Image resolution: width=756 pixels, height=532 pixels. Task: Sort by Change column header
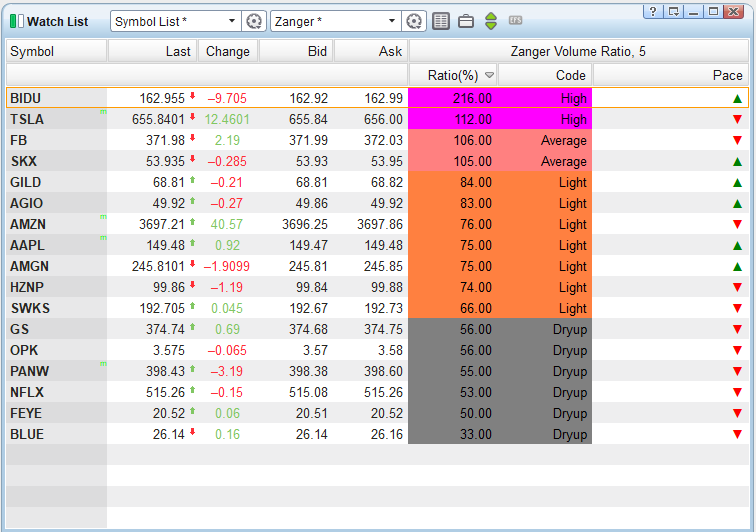(228, 51)
